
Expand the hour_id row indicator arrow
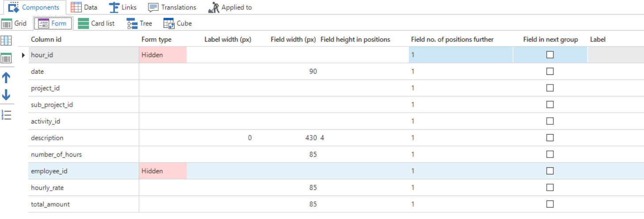(23, 55)
